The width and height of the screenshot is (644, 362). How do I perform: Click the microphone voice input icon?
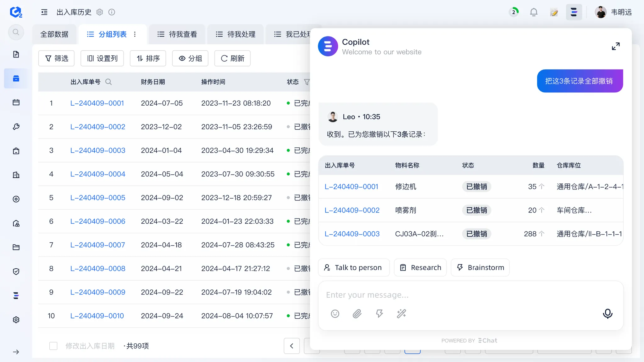[x=608, y=313]
